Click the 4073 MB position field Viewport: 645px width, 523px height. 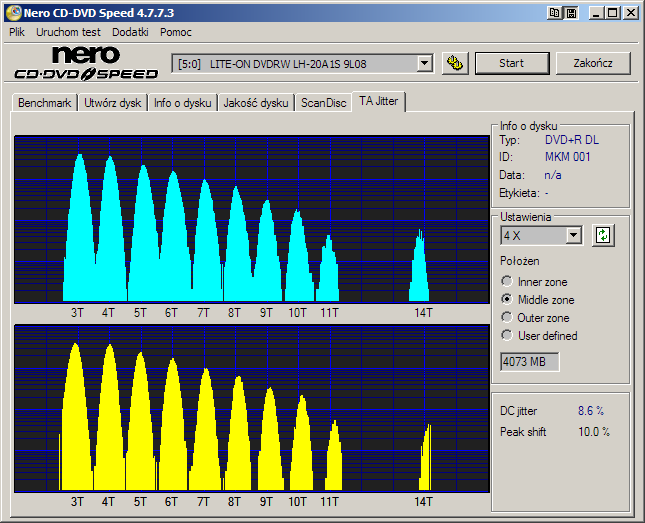529,362
